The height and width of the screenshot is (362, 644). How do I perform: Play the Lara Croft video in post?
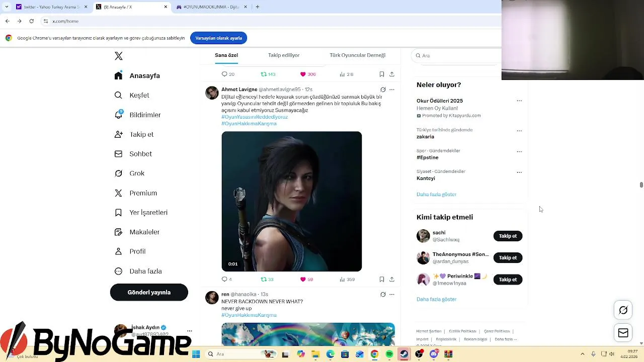(x=291, y=201)
